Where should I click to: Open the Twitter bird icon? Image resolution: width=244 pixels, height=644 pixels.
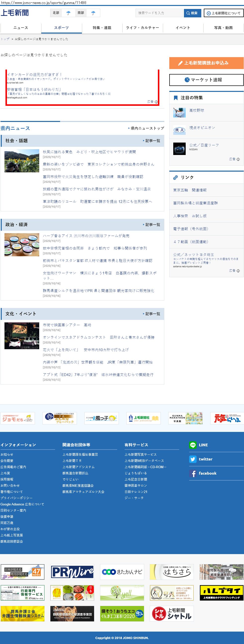(x=193, y=459)
